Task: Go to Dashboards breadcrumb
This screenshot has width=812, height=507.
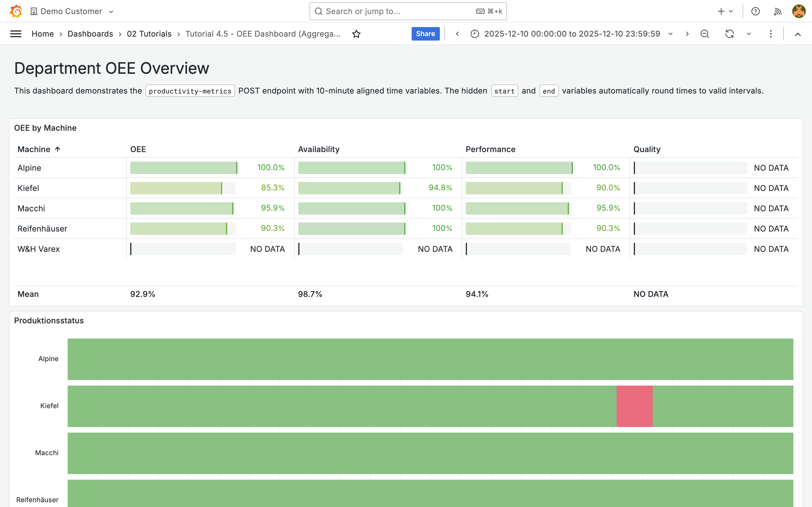Action: 90,34
